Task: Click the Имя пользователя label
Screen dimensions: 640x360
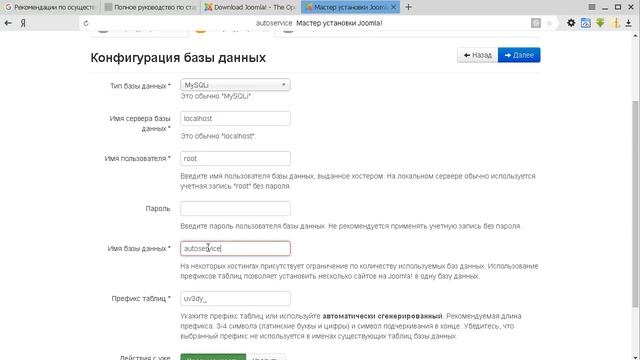Action: (x=138, y=158)
